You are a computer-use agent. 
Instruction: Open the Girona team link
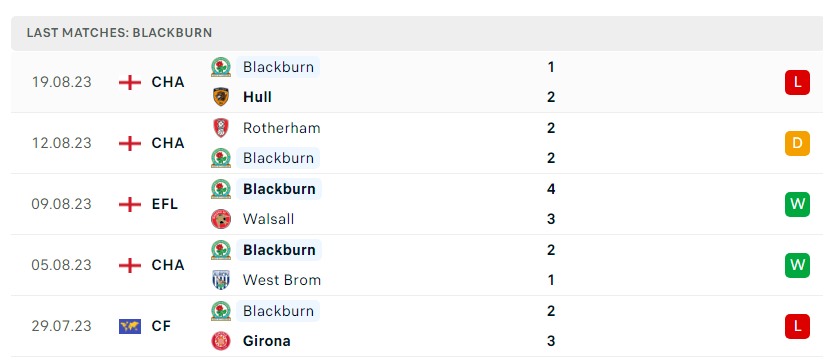267,341
